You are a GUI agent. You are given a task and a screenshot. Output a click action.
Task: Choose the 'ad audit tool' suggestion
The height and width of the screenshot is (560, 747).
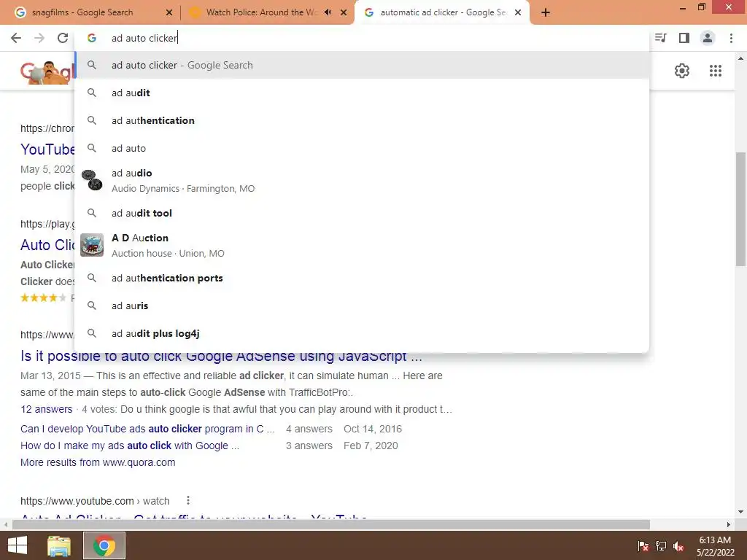[x=362, y=213]
